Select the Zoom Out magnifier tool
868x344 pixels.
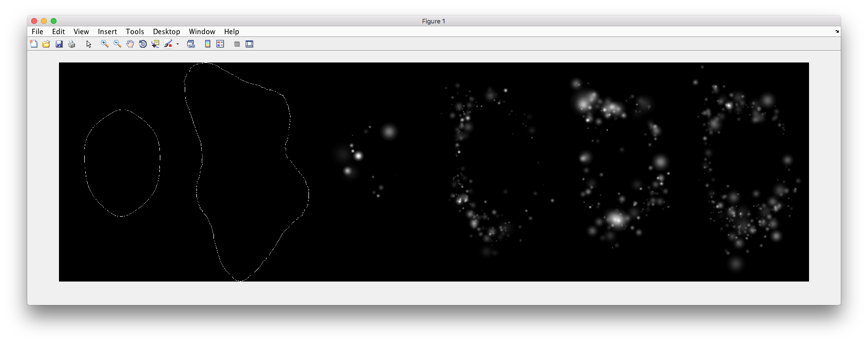coord(117,44)
